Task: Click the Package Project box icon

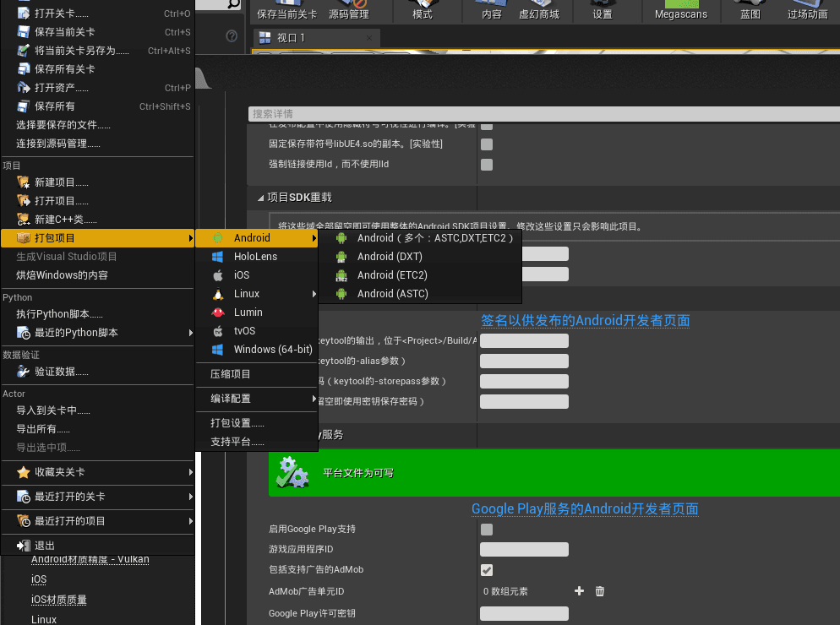Action: (24, 238)
